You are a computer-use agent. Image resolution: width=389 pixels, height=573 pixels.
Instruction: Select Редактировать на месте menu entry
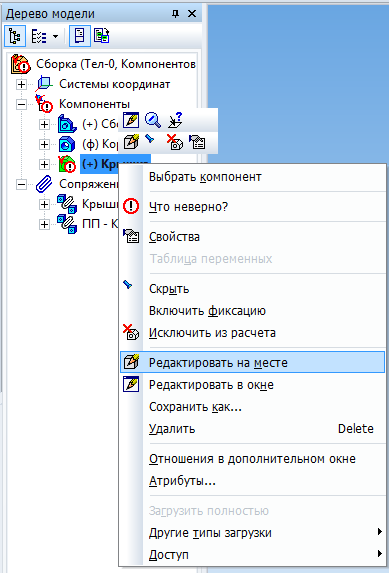click(253, 363)
